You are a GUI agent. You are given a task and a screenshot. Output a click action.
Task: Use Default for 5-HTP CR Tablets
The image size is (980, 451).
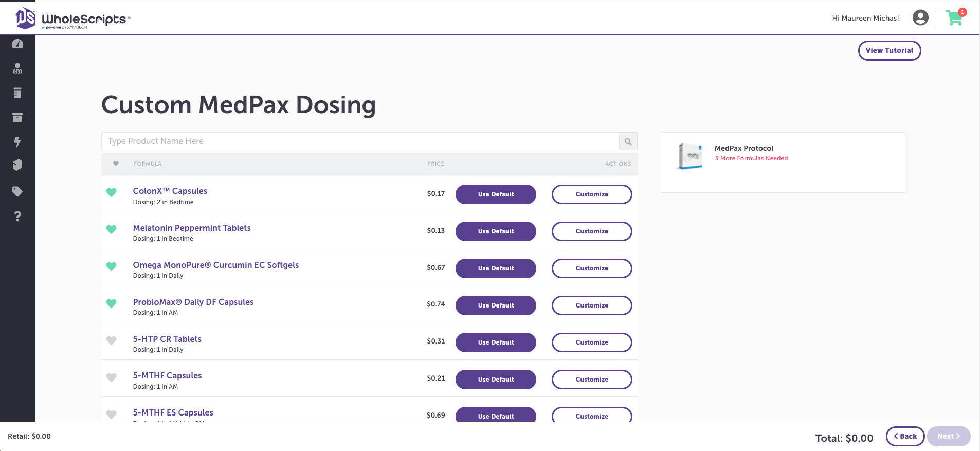point(496,342)
